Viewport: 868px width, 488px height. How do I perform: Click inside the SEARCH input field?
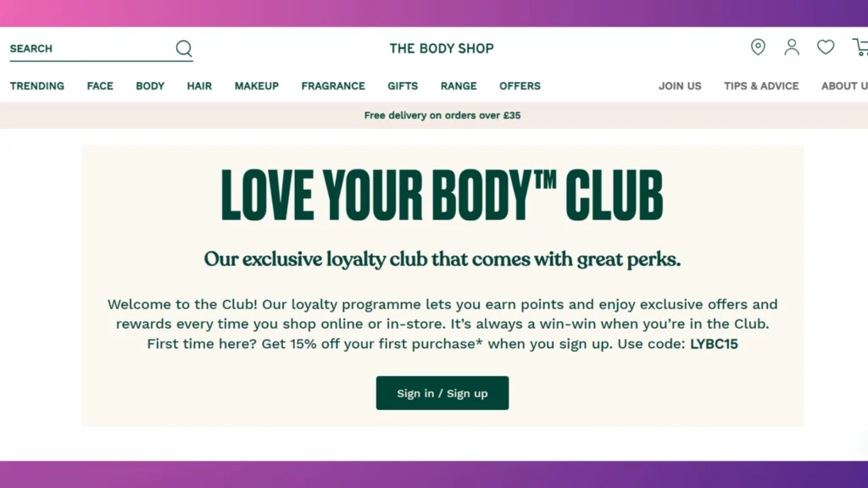pyautogui.click(x=85, y=48)
